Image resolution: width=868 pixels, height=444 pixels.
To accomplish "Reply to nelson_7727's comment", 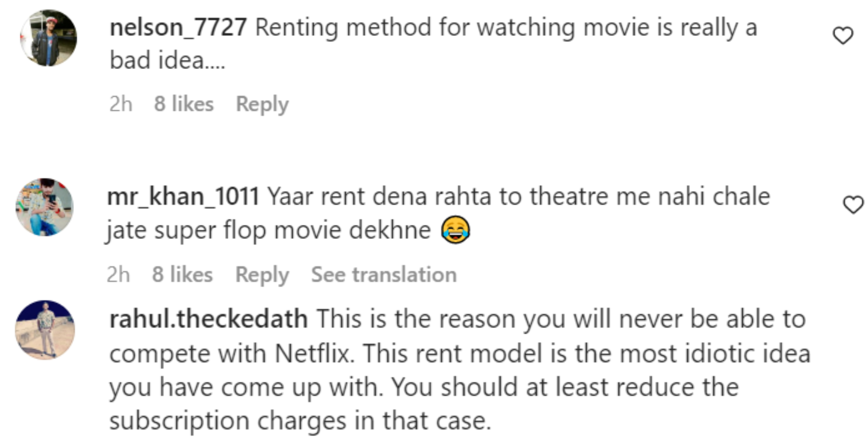I will click(x=262, y=104).
